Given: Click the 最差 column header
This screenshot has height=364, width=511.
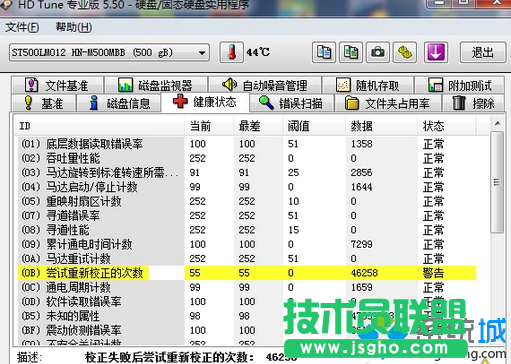Looking at the screenshot, I should [258, 126].
